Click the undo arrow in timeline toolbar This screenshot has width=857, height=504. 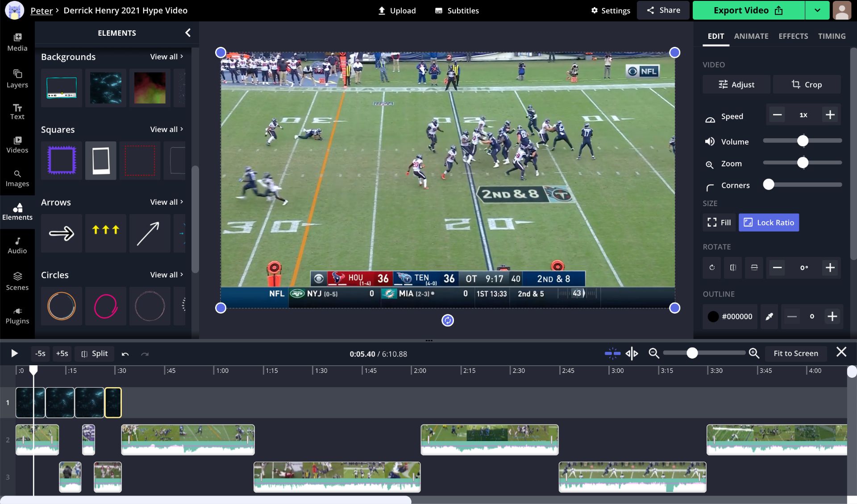click(x=125, y=354)
